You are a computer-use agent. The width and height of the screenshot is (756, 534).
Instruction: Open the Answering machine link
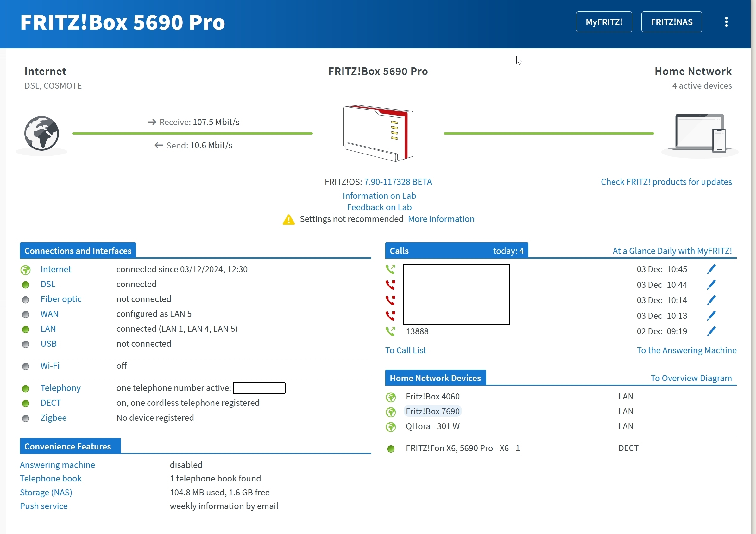pos(57,465)
